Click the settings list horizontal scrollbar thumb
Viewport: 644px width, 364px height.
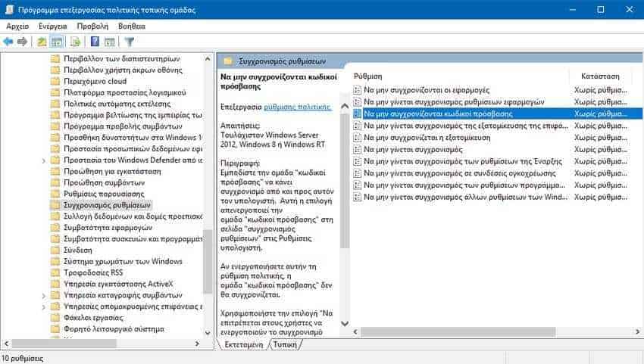(458, 331)
